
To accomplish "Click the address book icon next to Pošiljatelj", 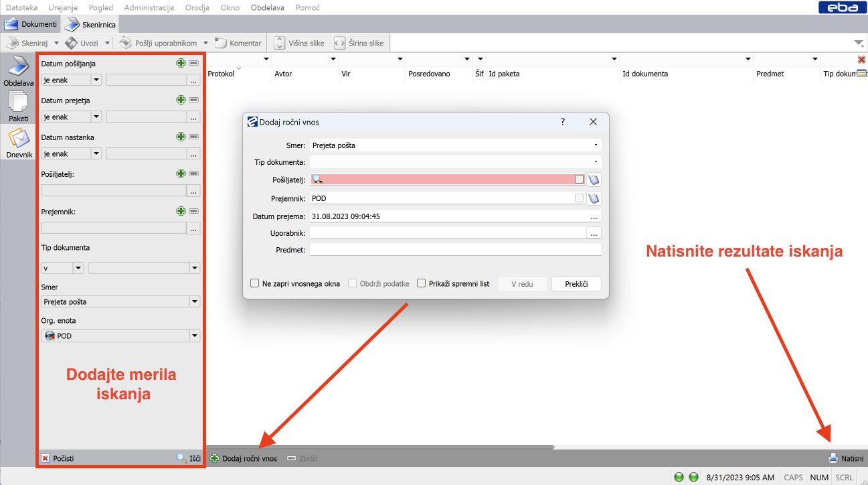I will coord(594,180).
